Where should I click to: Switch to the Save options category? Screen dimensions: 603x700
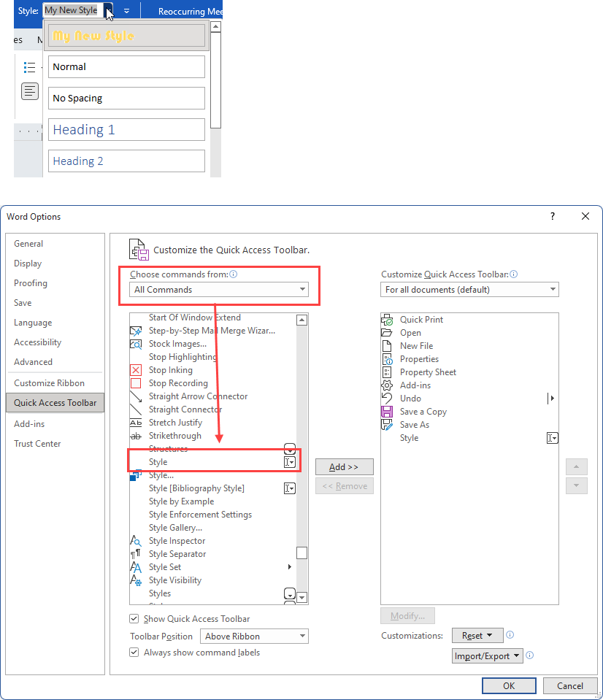23,303
